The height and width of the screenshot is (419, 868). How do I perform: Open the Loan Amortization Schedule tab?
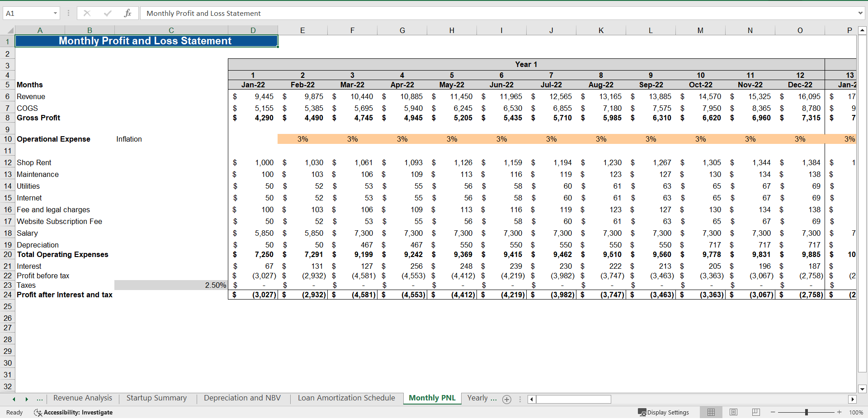346,398
